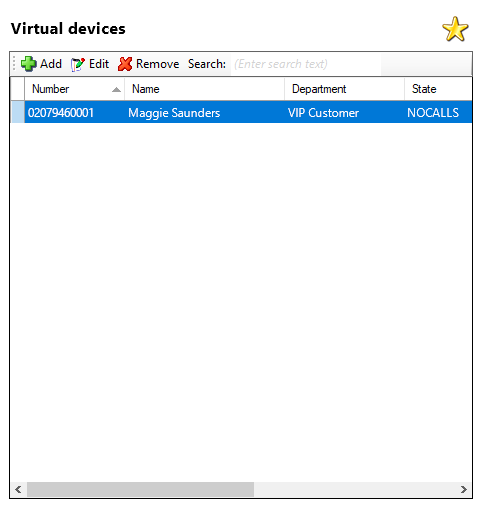Click the VIP Customer department cell
The width and height of the screenshot is (480, 508).
coord(323,113)
